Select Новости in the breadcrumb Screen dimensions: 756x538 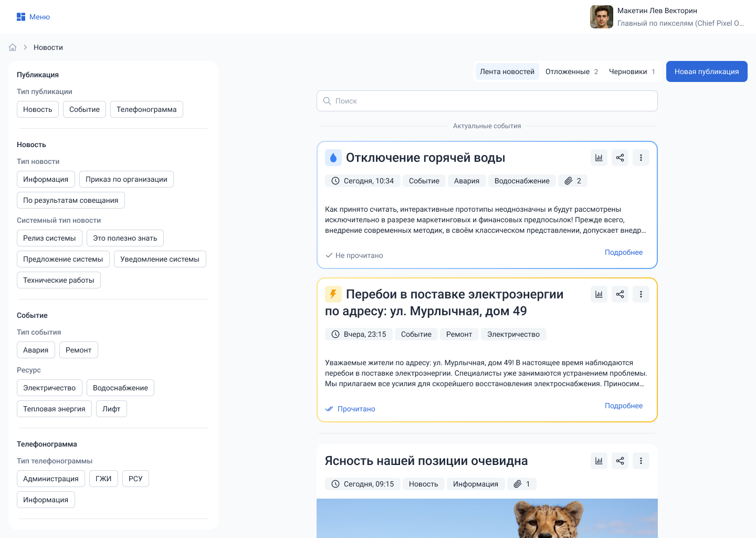pyautogui.click(x=48, y=47)
